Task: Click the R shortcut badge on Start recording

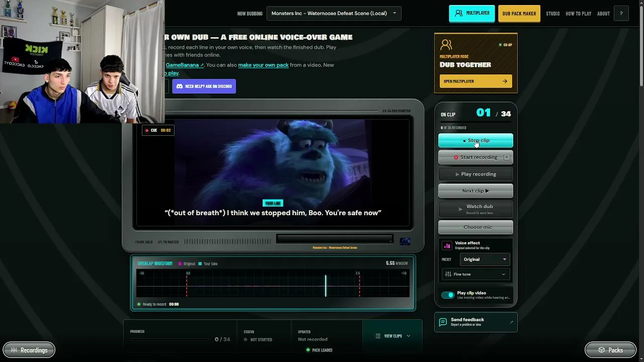Action: coord(507,157)
